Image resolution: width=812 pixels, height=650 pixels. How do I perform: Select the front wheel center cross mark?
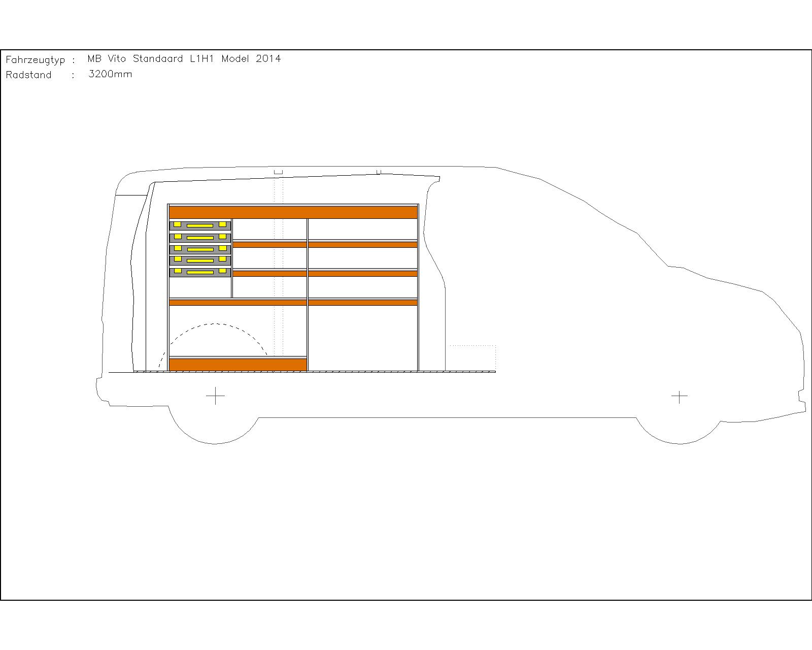(x=680, y=396)
